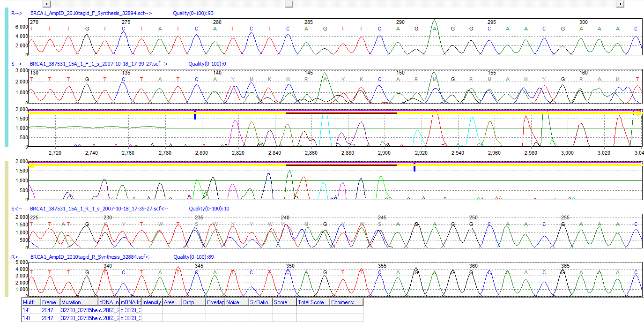Click Quality(0-100):10 label
The height and width of the screenshot is (322, 644).
coord(209,209)
